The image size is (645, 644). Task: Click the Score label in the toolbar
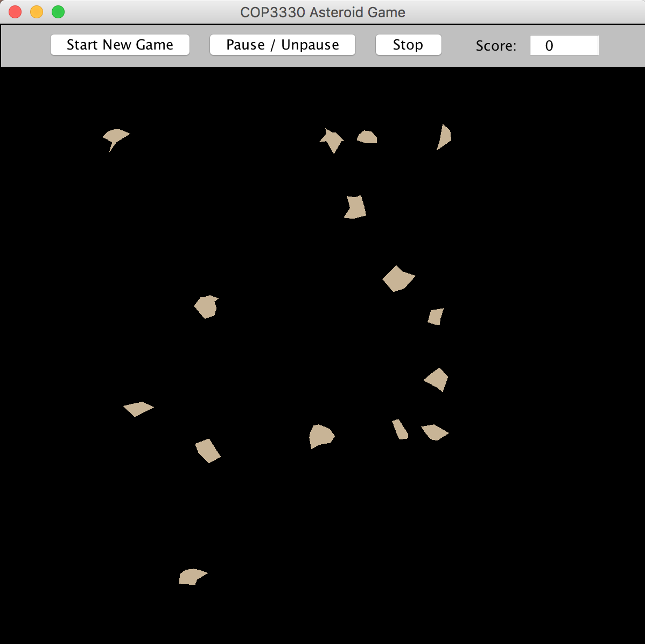coord(496,46)
